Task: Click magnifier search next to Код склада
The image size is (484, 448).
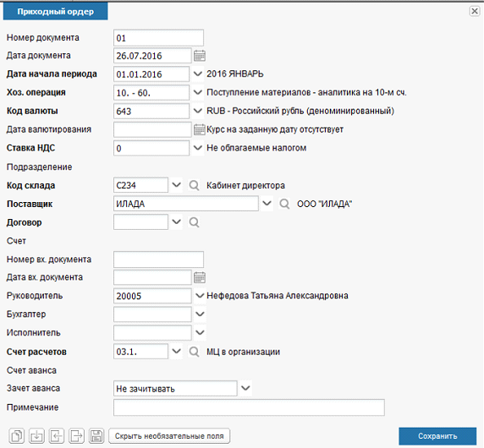Action: tap(194, 185)
